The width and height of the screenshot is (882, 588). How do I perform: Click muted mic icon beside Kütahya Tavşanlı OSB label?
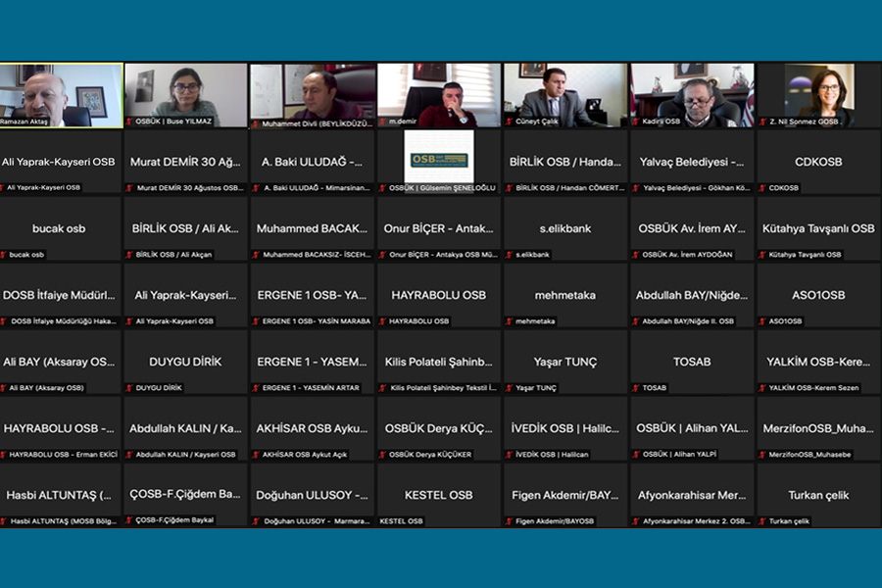coord(762,255)
